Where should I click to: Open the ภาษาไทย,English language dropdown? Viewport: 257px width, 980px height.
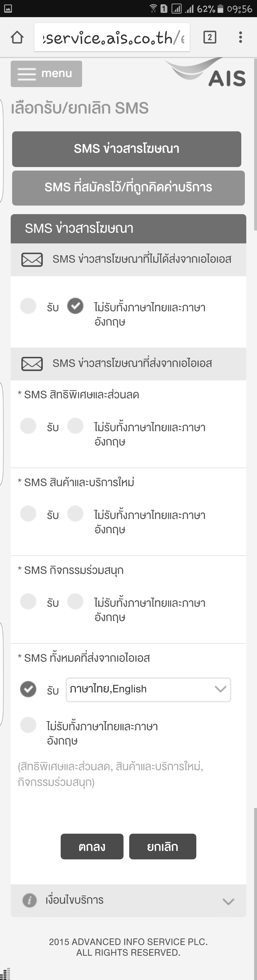click(x=148, y=689)
